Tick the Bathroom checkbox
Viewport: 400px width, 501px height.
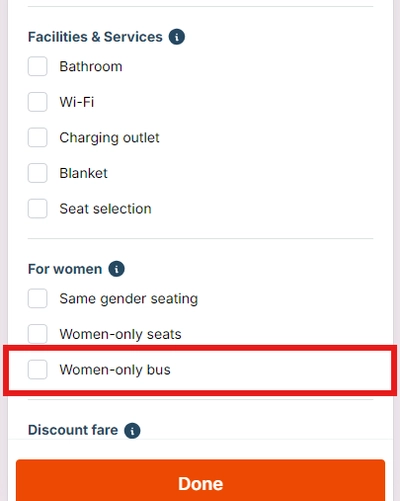37,66
